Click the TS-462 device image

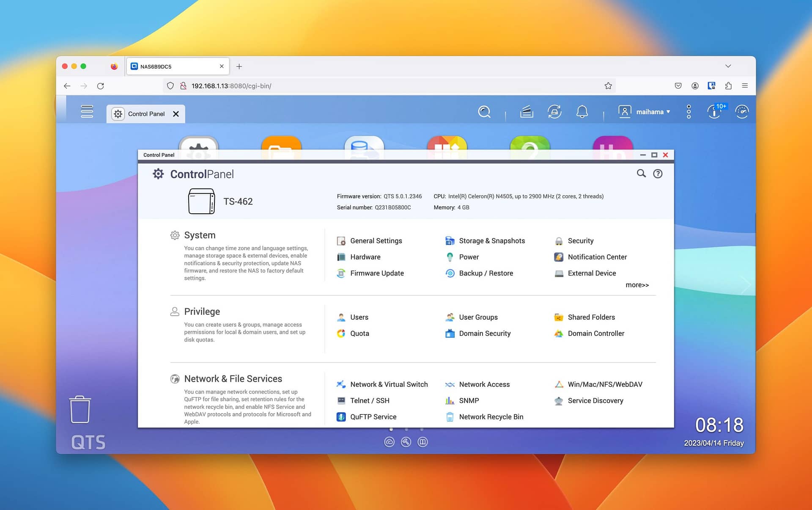point(201,201)
